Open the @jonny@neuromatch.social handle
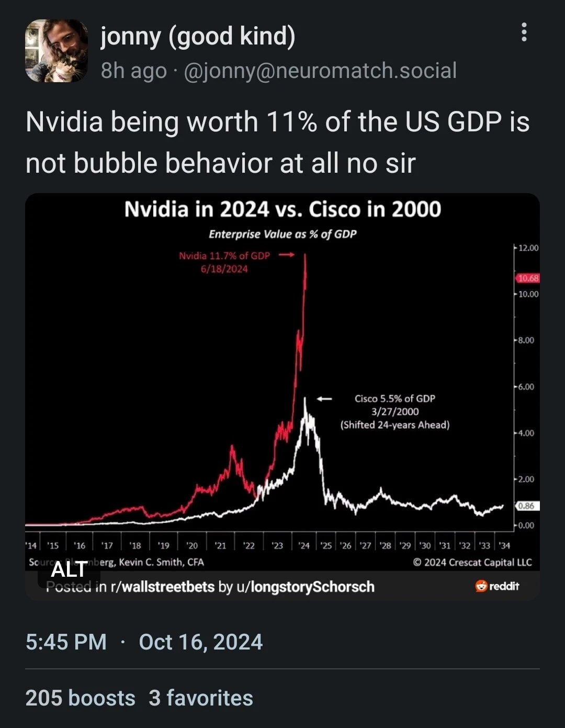565x728 pixels. pos(320,71)
